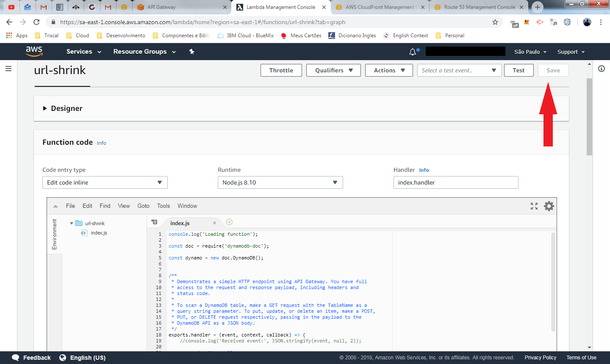This screenshot has width=610, height=364.
Task: Open the São Paulo region selector
Action: [530, 52]
